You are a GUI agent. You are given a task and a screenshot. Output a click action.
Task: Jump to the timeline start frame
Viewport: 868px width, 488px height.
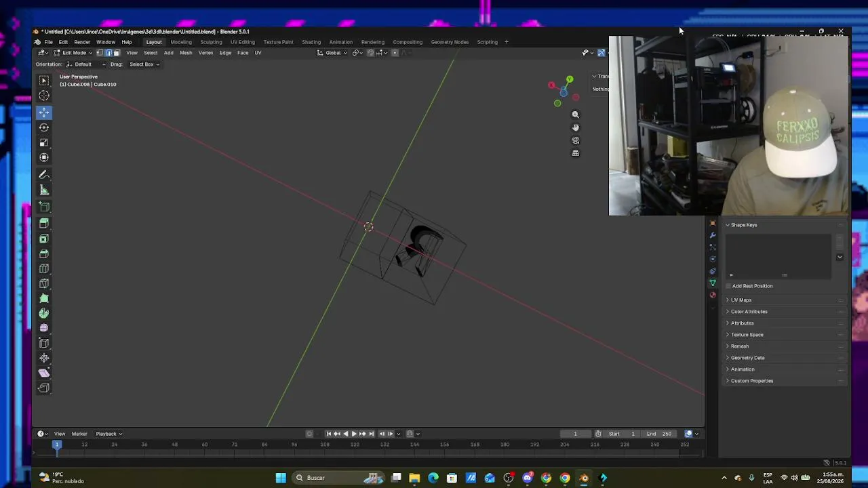coord(329,434)
